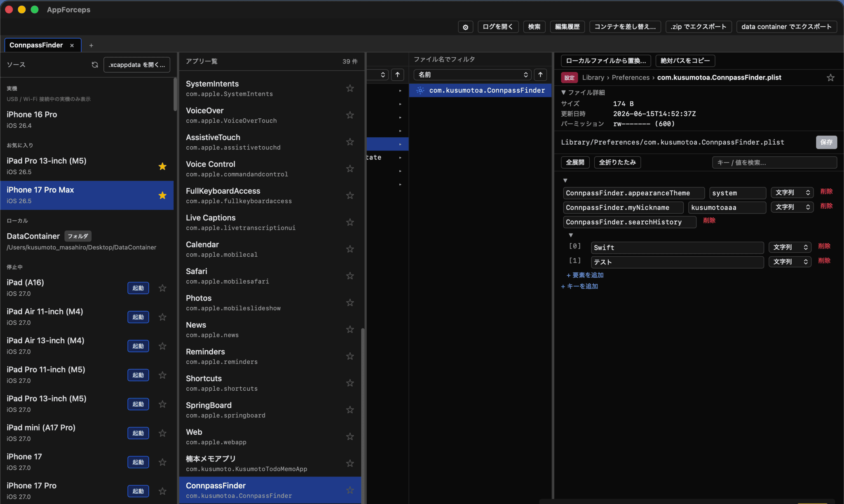The width and height of the screenshot is (844, 504).
Task: Click Preferences in the breadcrumb
Action: point(631,77)
